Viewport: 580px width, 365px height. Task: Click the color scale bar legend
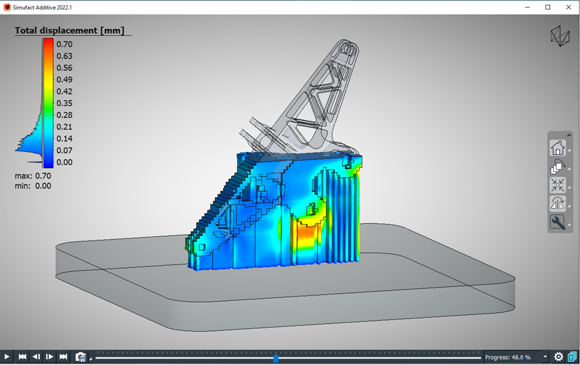tap(48, 103)
